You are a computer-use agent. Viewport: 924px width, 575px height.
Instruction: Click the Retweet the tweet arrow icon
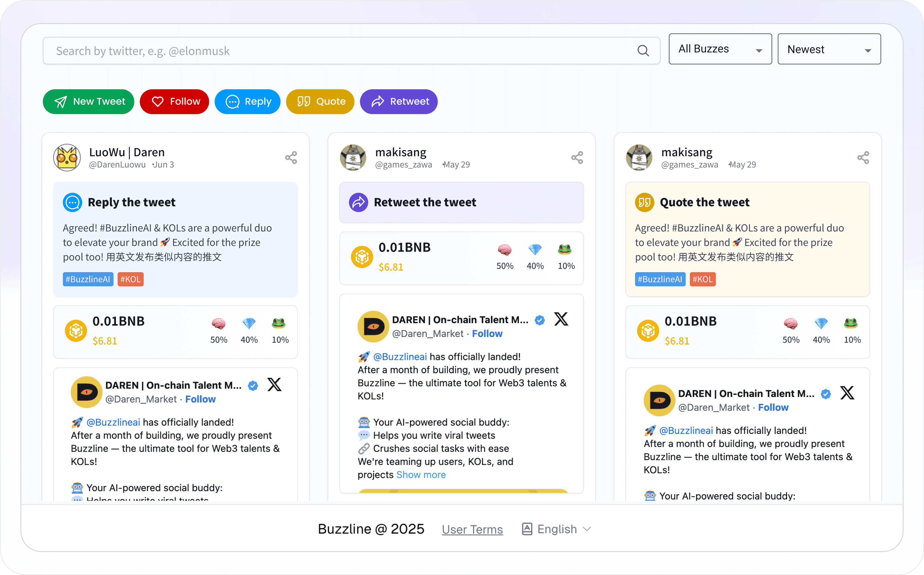[358, 202]
